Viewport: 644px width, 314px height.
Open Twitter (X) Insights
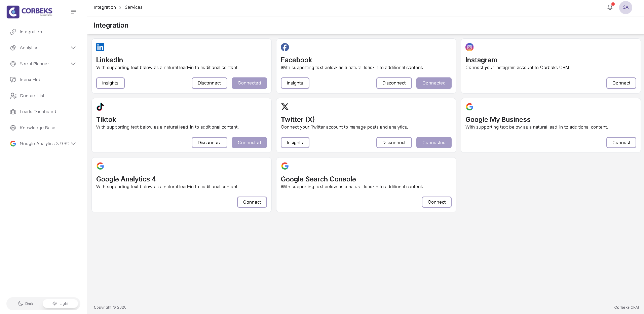(295, 143)
